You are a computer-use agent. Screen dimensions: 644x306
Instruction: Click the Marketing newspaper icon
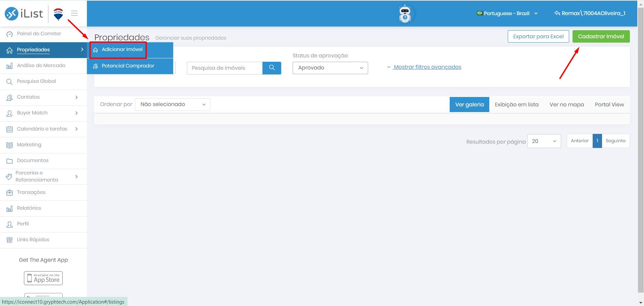(x=9, y=145)
